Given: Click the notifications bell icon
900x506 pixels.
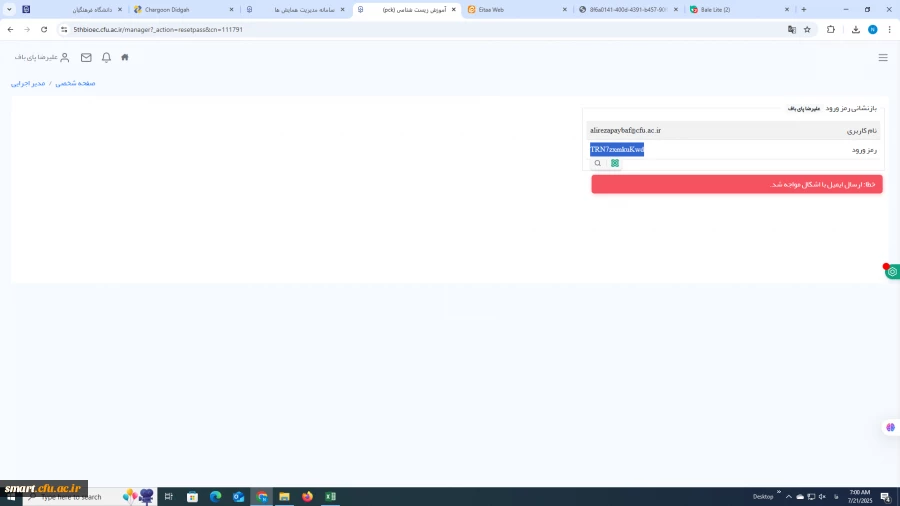Looking at the screenshot, I should 106,57.
